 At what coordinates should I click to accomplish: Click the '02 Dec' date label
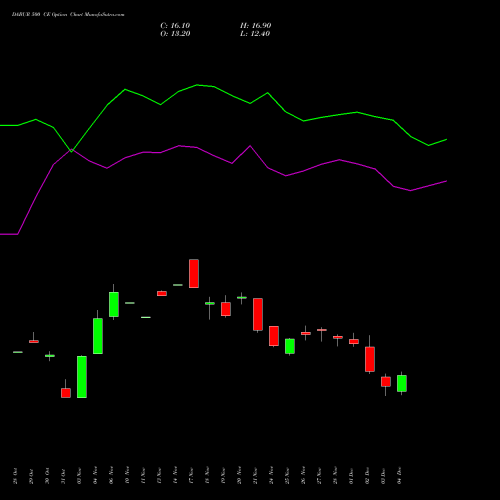click(367, 475)
